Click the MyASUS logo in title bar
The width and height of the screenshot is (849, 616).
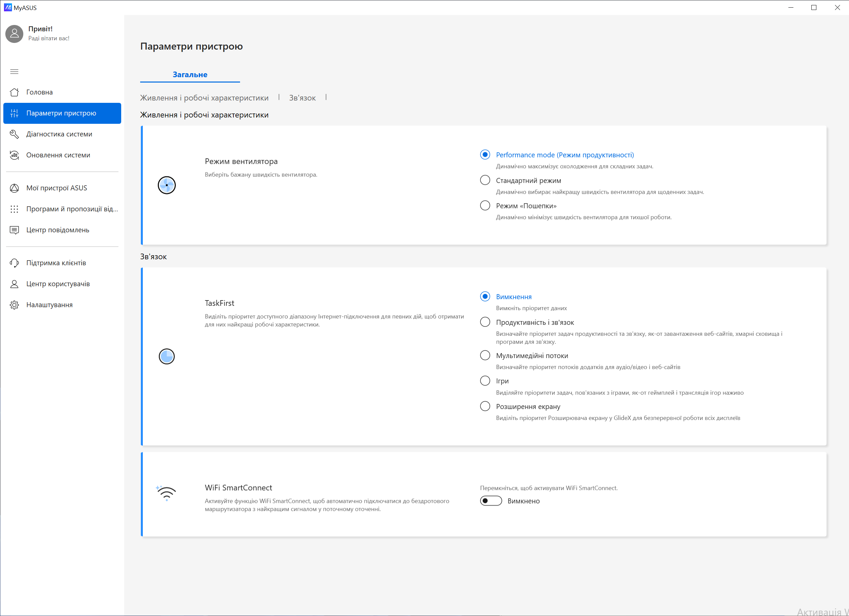point(7,7)
